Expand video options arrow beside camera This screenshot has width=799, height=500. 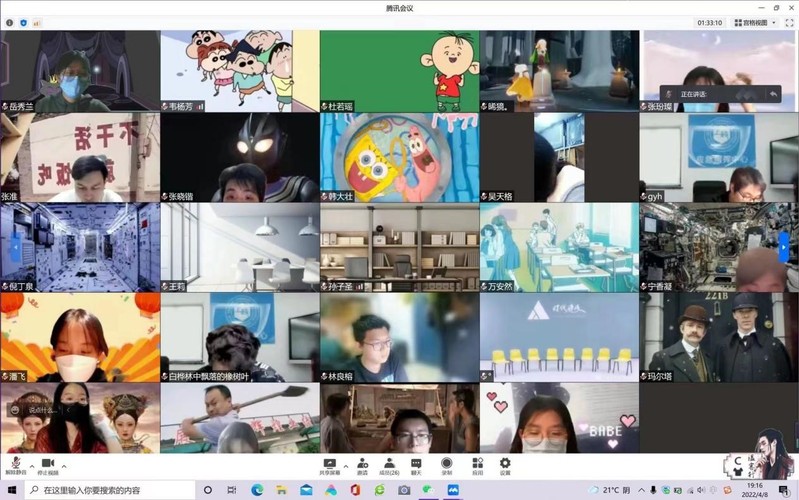62,465
